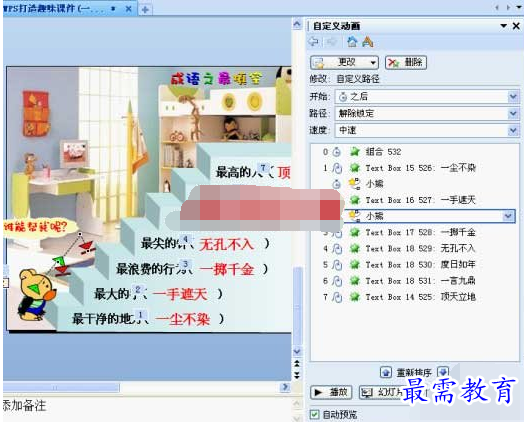Click the mouse icon beside 一言九鼎 entry
The image size is (524, 422).
[x=337, y=281]
